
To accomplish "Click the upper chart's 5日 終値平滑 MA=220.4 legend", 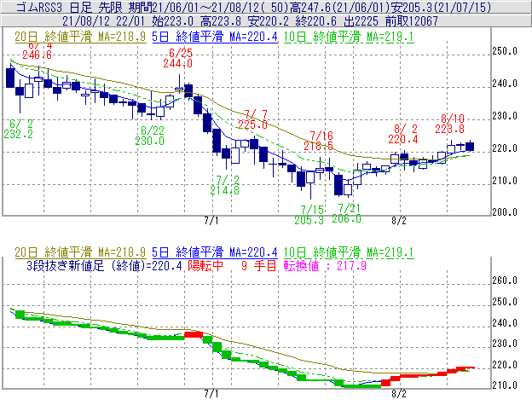I will [215, 37].
